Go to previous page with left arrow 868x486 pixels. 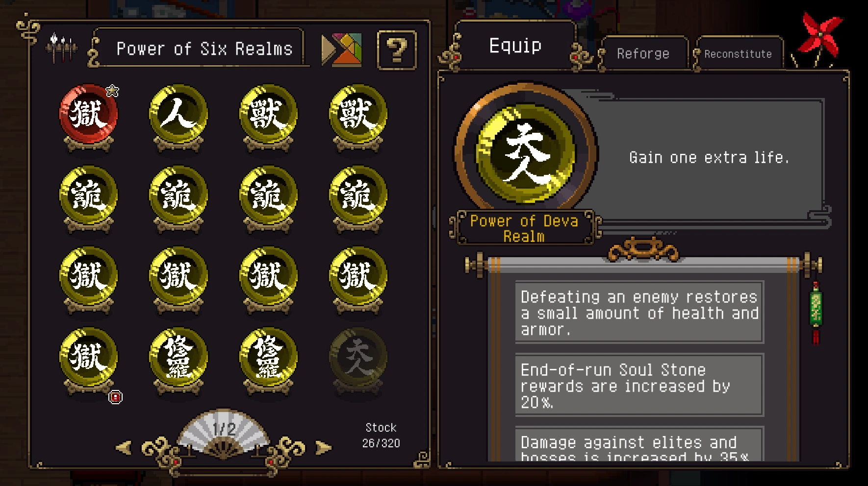[124, 447]
